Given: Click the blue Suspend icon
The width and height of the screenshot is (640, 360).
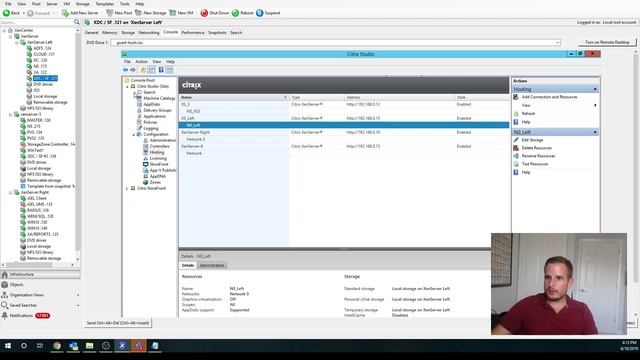Looking at the screenshot, I should (260, 13).
